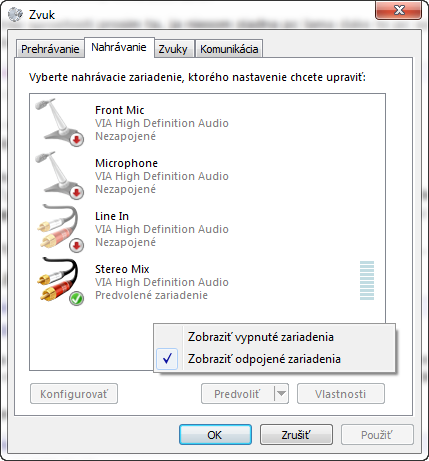This screenshot has width=429, height=461.
Task: Switch to the Prehrávanie tab
Action: (50, 49)
